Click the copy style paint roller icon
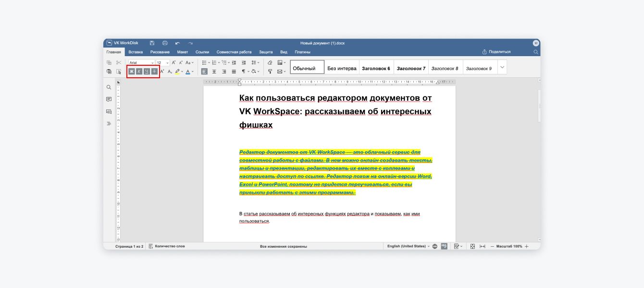The image size is (644, 288). click(270, 72)
